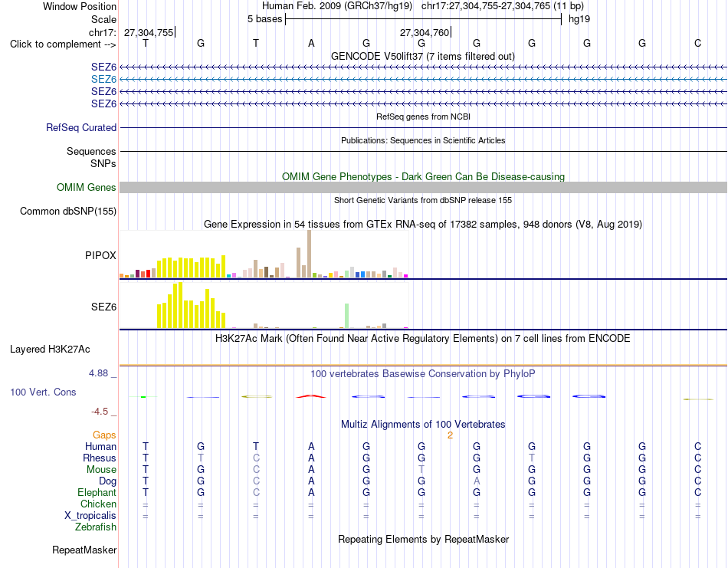
Task: Click the '5 bases' scale text
Action: pos(264,19)
